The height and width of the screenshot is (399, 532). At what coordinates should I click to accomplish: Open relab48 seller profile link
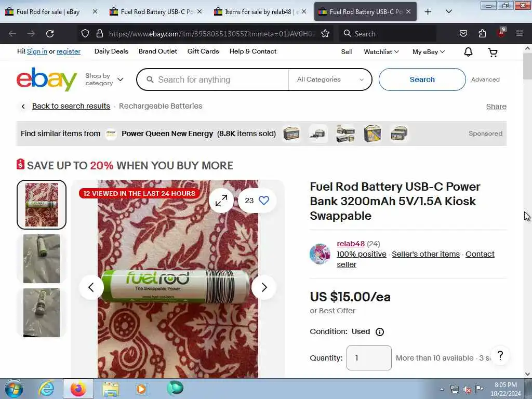click(x=351, y=244)
